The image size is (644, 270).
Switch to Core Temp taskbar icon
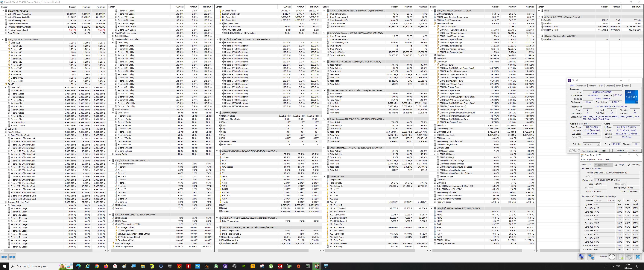[317, 266]
